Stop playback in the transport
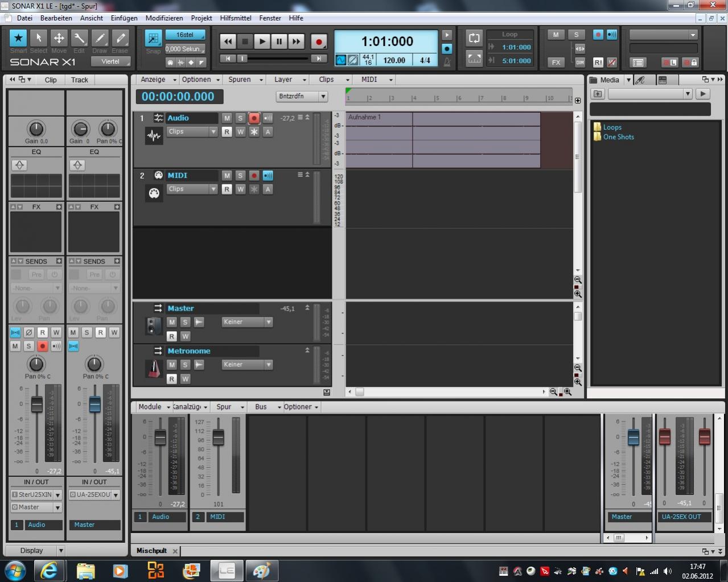728x582 pixels. click(x=245, y=42)
